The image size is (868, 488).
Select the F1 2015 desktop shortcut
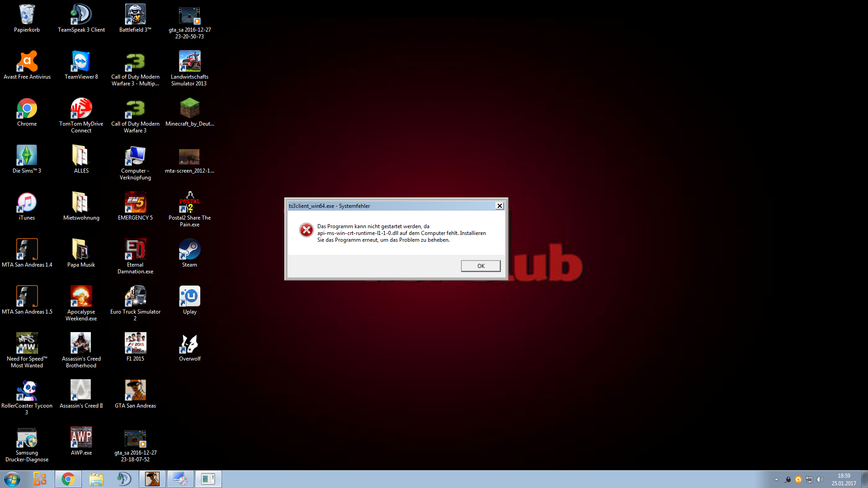tap(135, 347)
